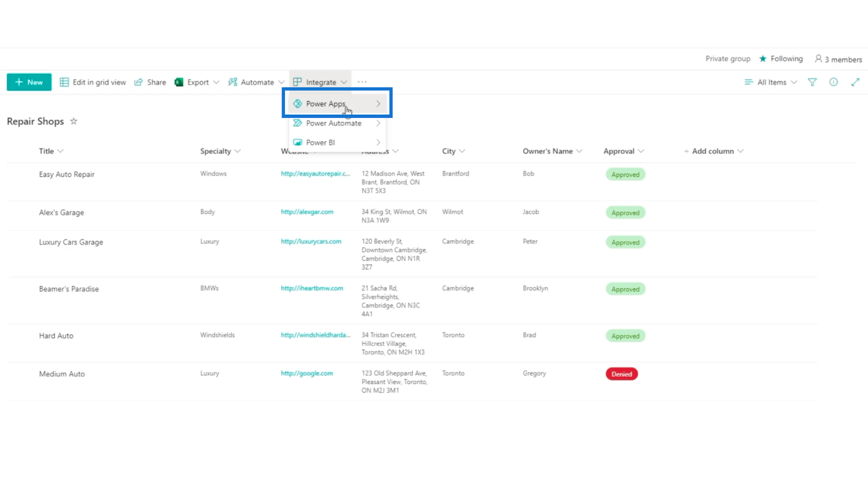The height and width of the screenshot is (487, 868).
Task: Click the Power BI icon
Action: tap(297, 142)
